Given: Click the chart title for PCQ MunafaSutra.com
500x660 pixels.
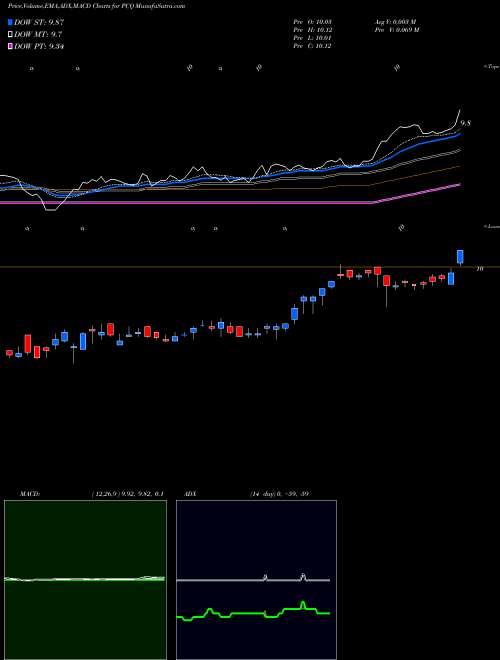Looking at the screenshot, I should click(96, 6).
